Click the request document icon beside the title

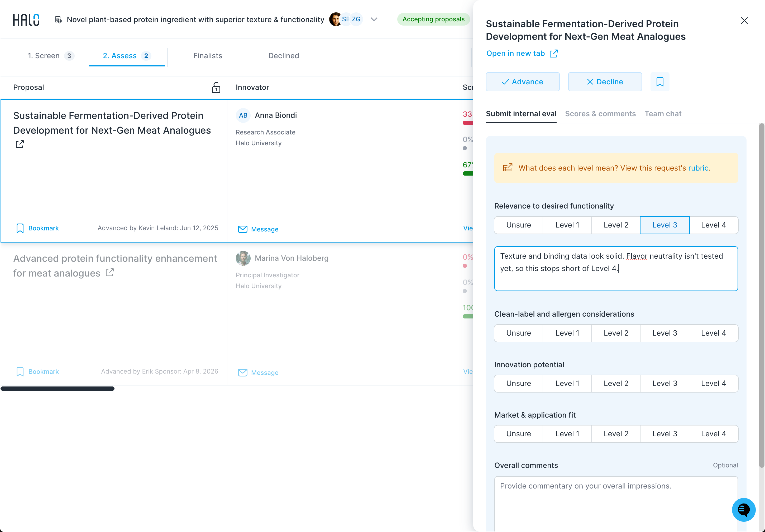pos(58,20)
